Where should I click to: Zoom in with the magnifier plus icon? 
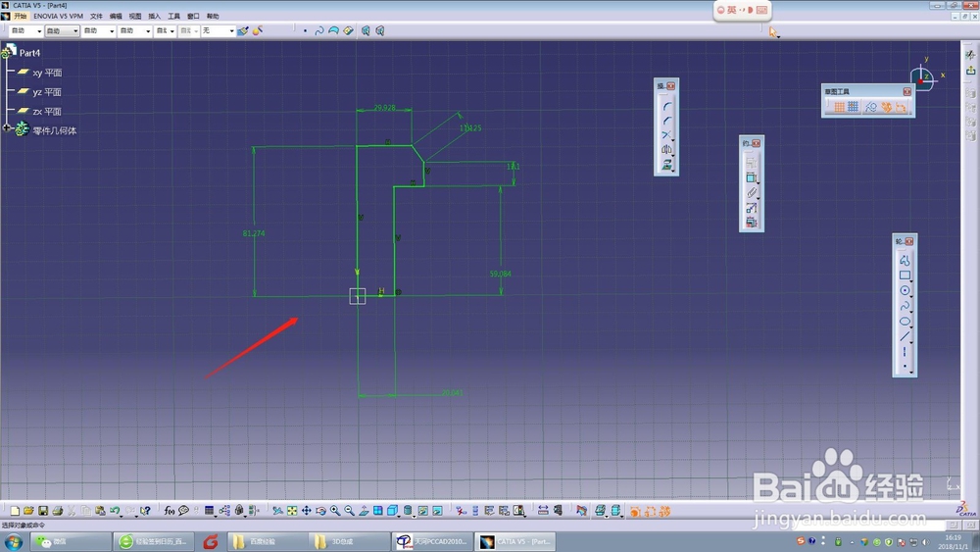click(x=335, y=511)
